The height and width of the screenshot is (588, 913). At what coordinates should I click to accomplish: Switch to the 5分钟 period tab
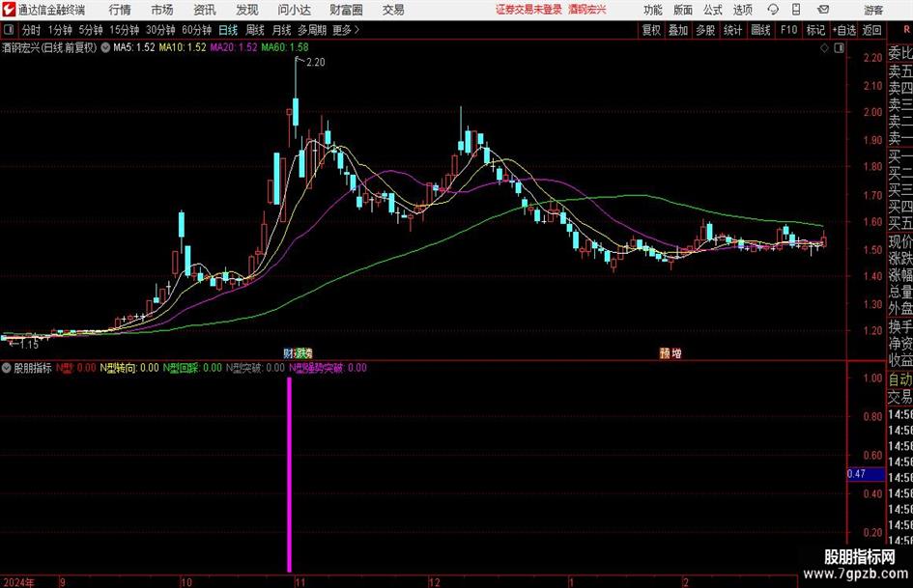click(x=91, y=30)
